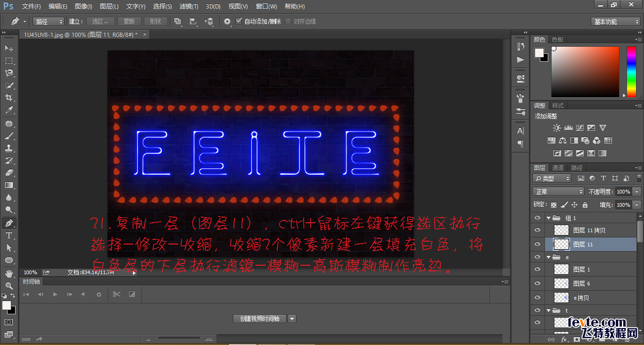The height and width of the screenshot is (345, 644).
Task: Click the 创建视频时间轴 button
Action: coord(259,319)
